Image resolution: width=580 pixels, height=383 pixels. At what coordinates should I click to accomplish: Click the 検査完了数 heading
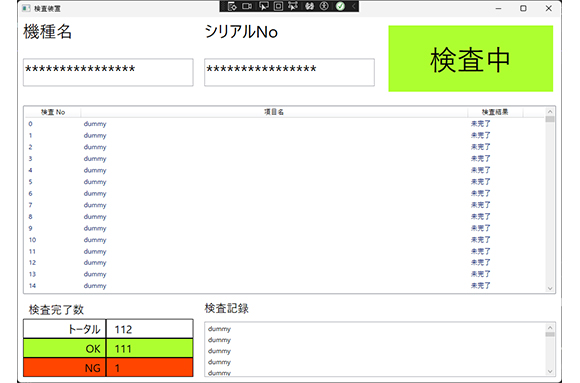pos(56,310)
